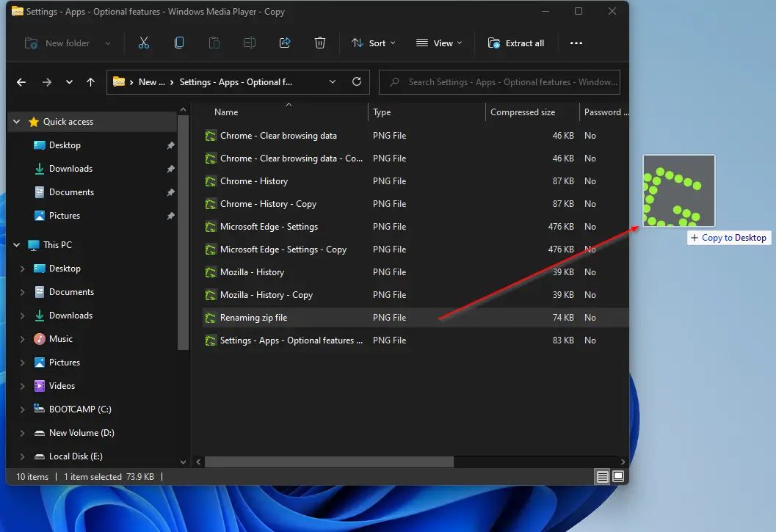
Task: Click the Local Disk (E:) drive icon
Action: coord(40,456)
